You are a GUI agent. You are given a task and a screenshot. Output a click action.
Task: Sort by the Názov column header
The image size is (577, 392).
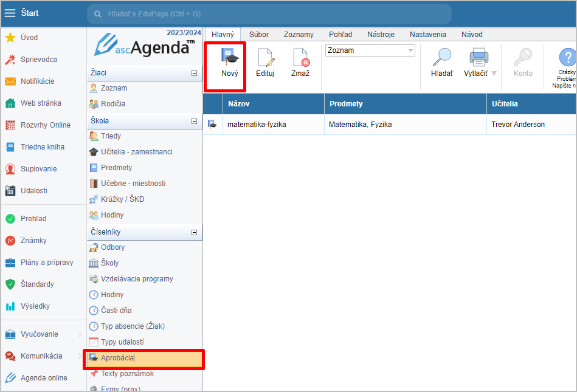point(274,104)
